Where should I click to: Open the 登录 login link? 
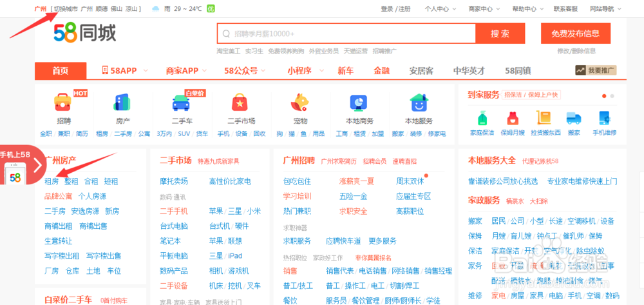point(387,8)
